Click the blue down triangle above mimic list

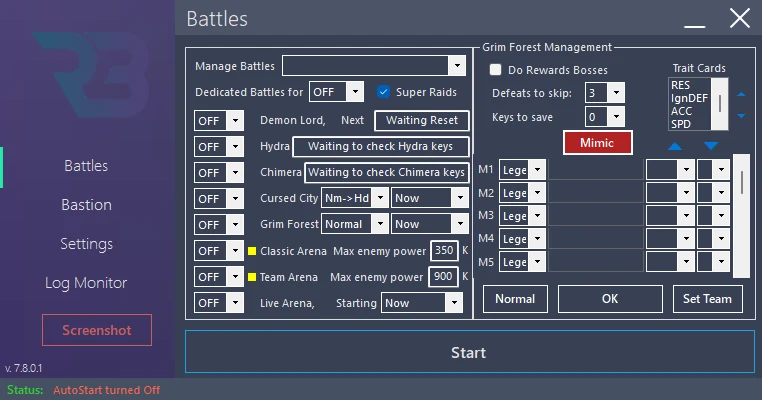tap(711, 146)
